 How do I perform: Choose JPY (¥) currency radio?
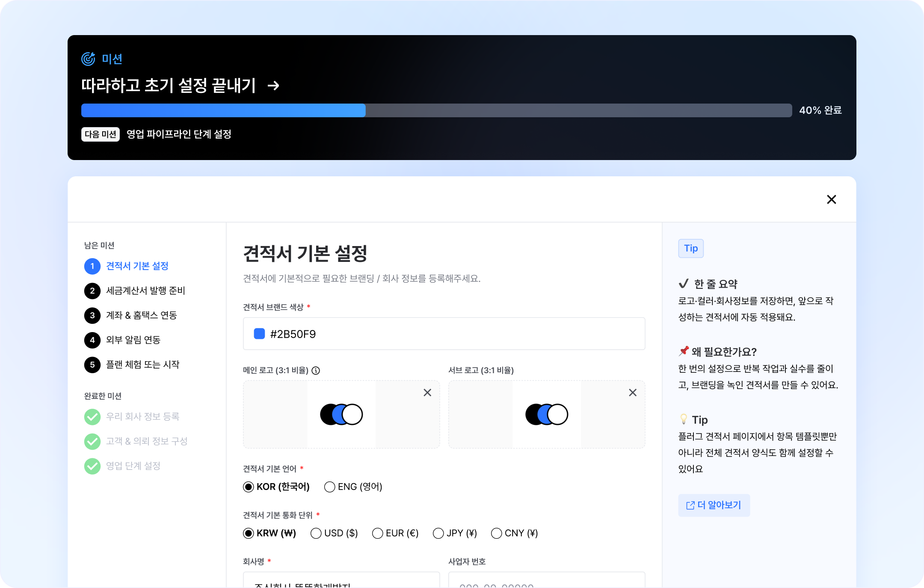point(438,533)
